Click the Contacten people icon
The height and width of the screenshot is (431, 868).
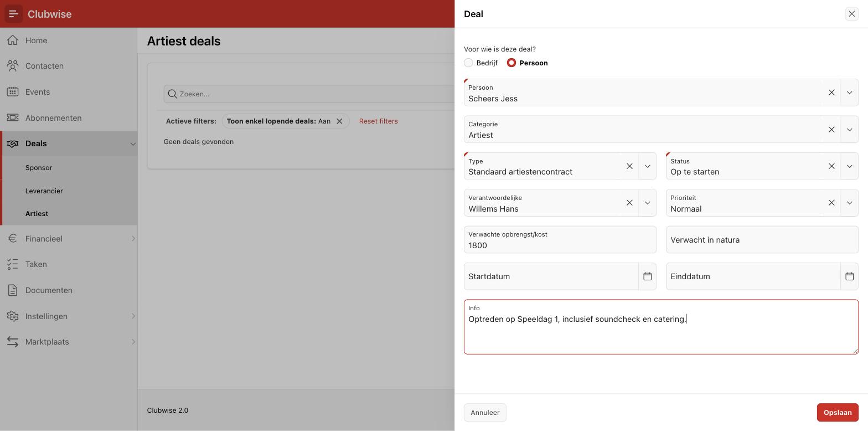click(13, 66)
